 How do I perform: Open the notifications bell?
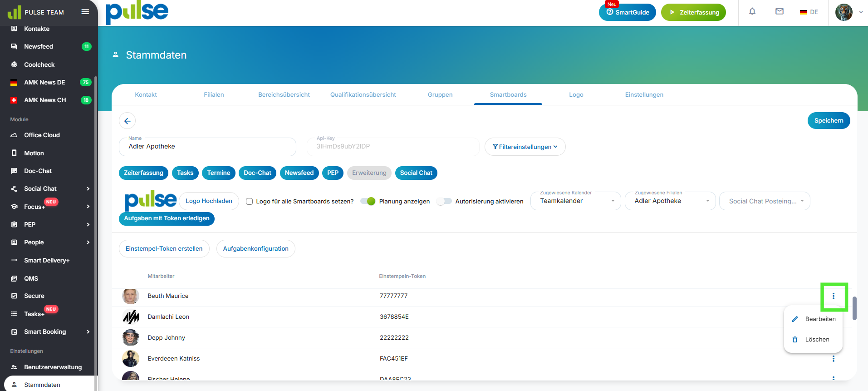point(752,12)
